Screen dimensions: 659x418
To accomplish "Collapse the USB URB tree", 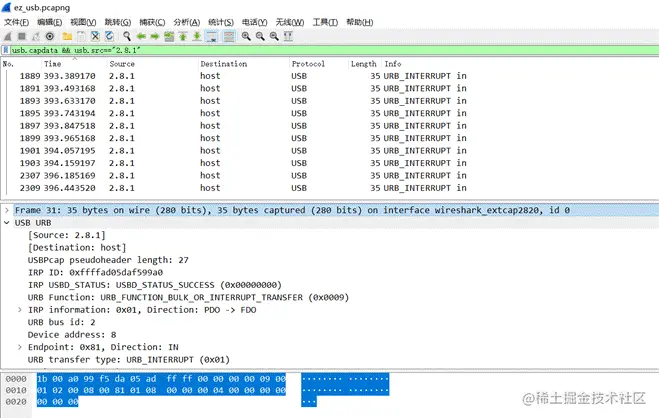I will click(7, 222).
